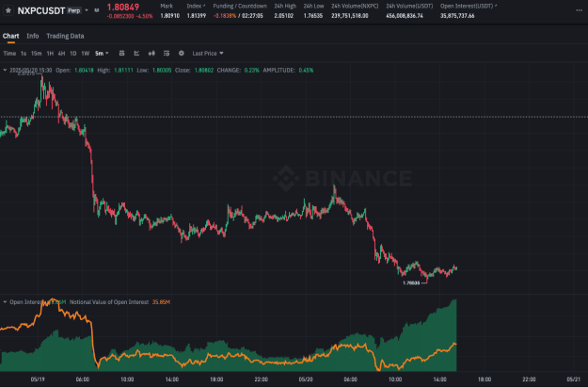
Task: Expand the Last Price dropdown
Action: tap(208, 54)
